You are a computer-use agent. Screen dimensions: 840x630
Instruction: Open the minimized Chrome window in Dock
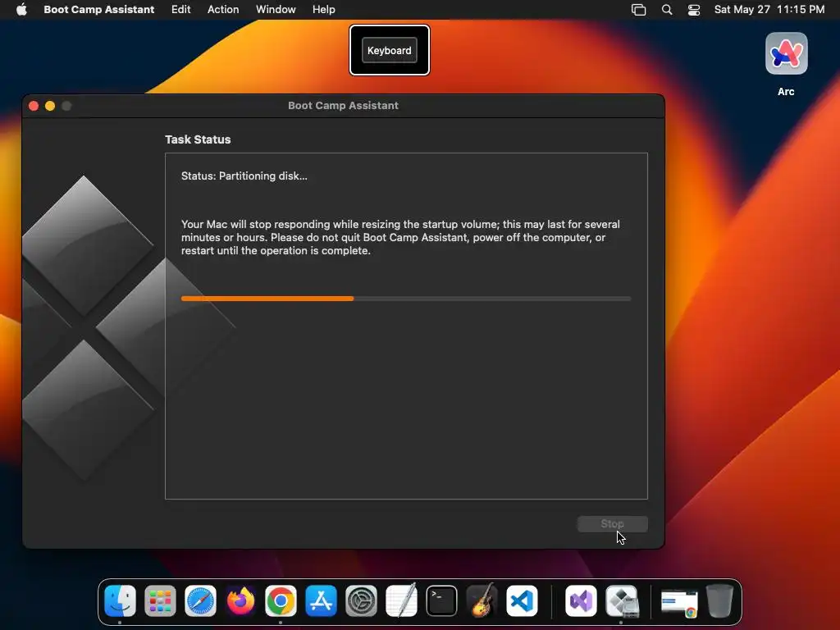[x=678, y=603]
